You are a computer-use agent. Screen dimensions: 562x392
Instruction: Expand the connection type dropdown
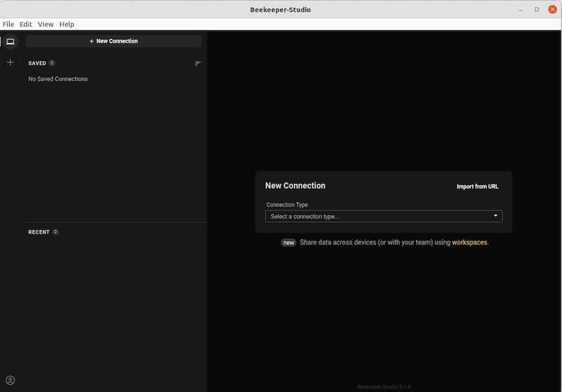point(384,216)
